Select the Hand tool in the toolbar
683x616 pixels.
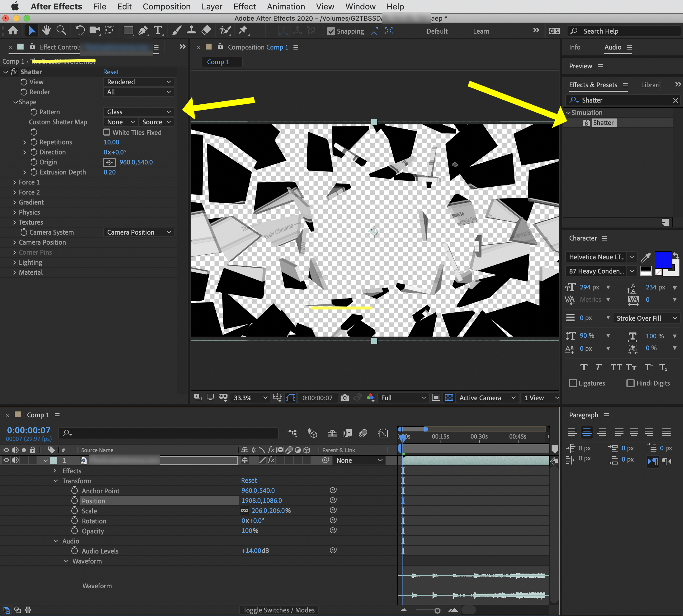[x=46, y=30]
